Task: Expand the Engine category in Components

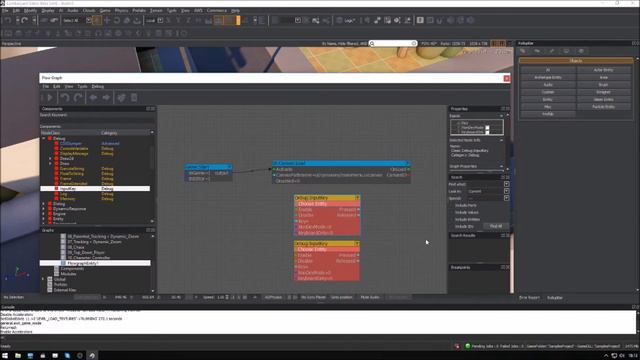Action: tap(44, 213)
